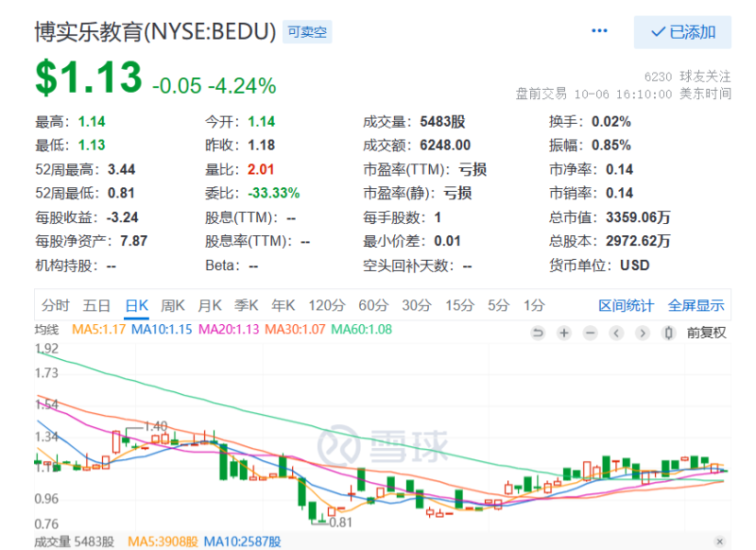Open the 前复权 adjustment dropdown

pos(706,333)
